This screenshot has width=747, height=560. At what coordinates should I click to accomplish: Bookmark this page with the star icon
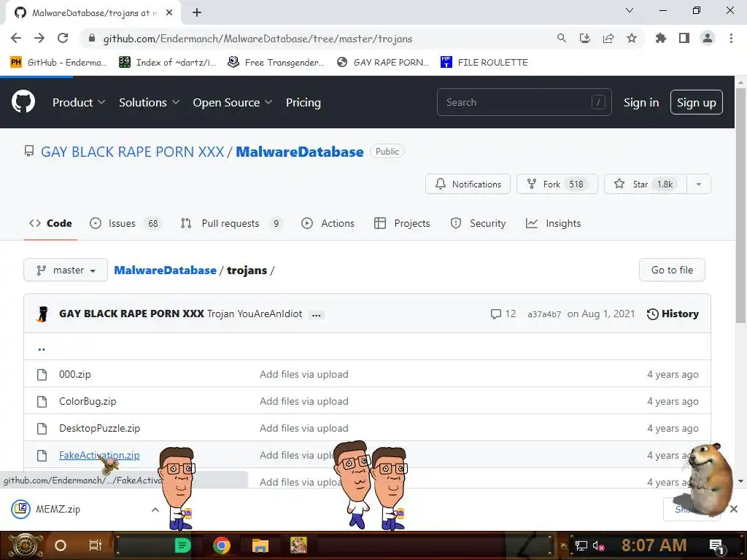coord(632,38)
